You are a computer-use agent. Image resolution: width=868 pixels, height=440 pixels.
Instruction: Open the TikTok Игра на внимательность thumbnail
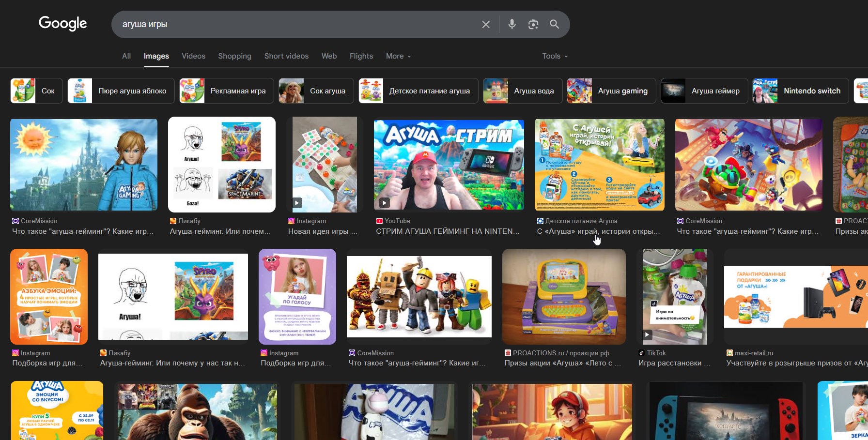[675, 297]
